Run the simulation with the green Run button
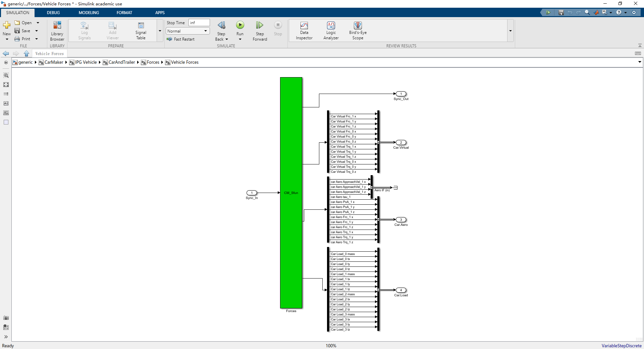644x349 pixels. 240,25
